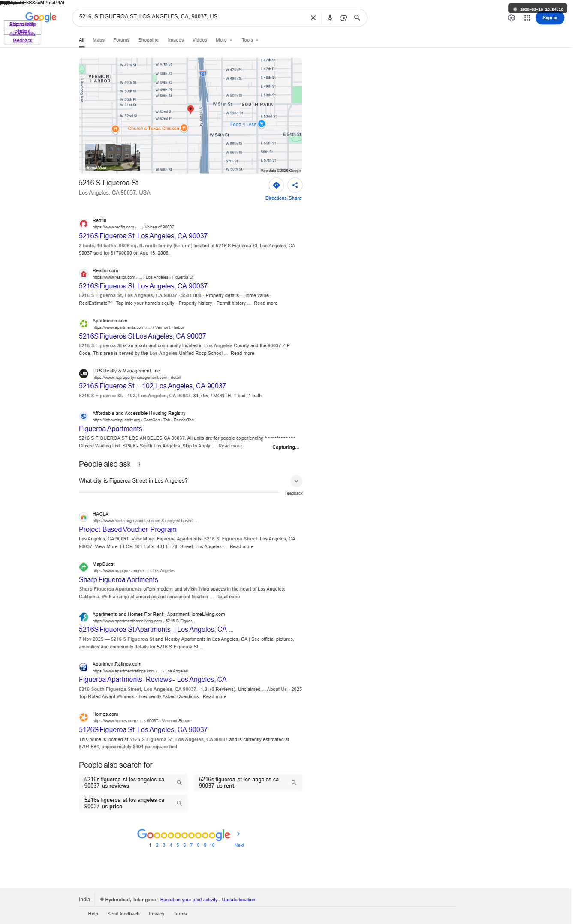The height and width of the screenshot is (924, 578).
Task: Open the Redfin 5216 S Figueroa St result
Action: 143,236
